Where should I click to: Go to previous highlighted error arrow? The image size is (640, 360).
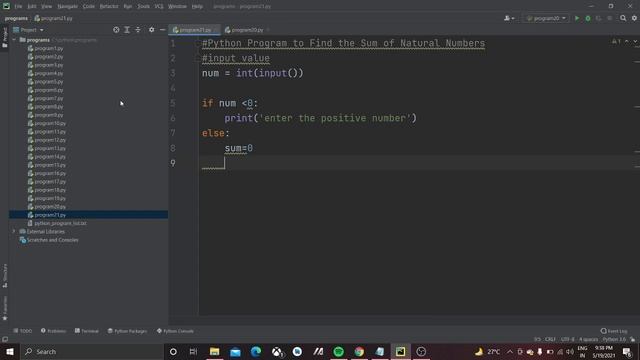click(x=627, y=42)
